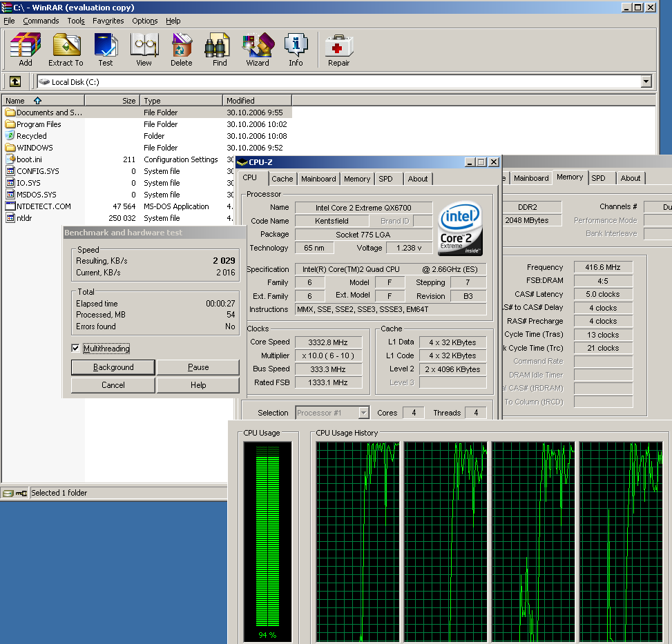Viewport: 672px width, 644px height.
Task: Click the View toolbar icon
Action: click(144, 46)
